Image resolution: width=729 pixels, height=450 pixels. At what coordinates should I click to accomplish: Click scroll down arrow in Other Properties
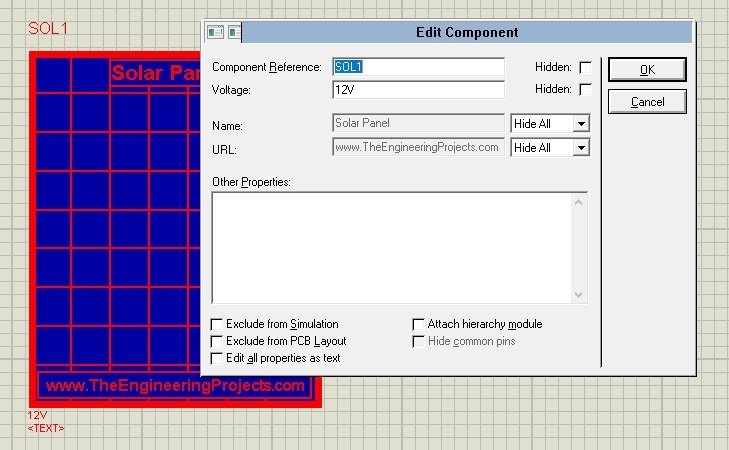pos(578,294)
